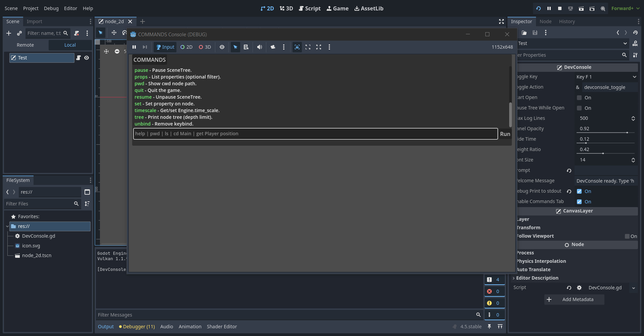
Task: Disable Debug Print to stdout checkbox
Action: (x=579, y=191)
